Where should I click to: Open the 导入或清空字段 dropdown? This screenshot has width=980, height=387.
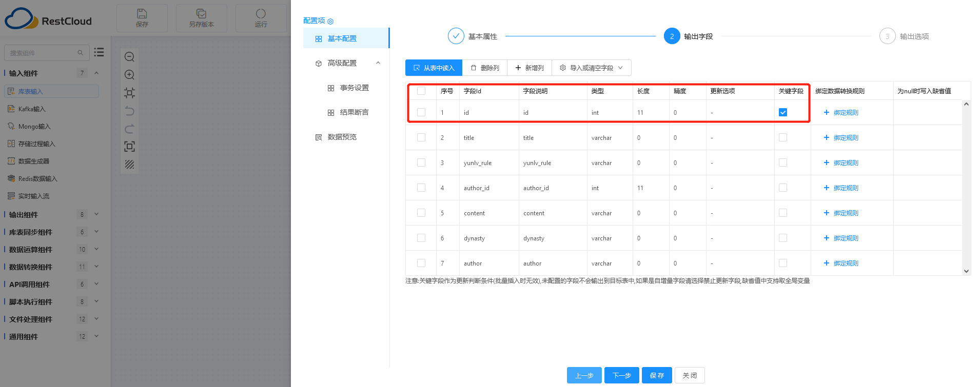(x=592, y=68)
